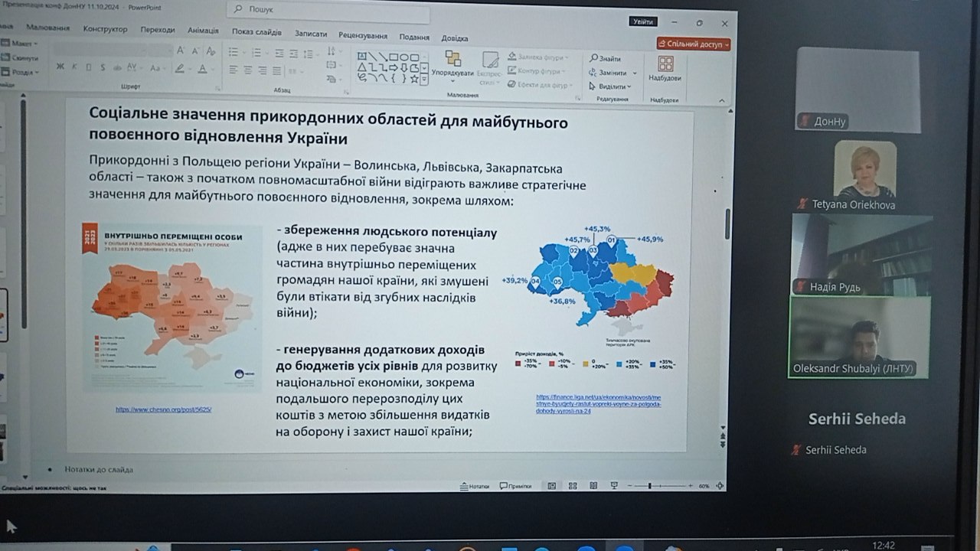Collapse the ribbon chevron
Screen dimensions: 980x551
(x=721, y=101)
